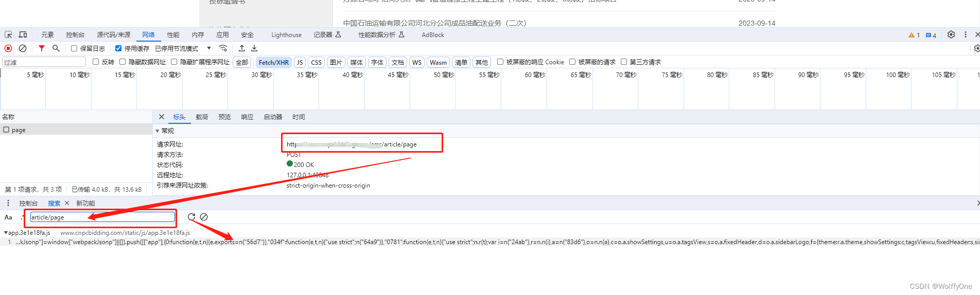Focus the 过滤 filter input
The width and height of the screenshot is (980, 295).
pos(44,62)
